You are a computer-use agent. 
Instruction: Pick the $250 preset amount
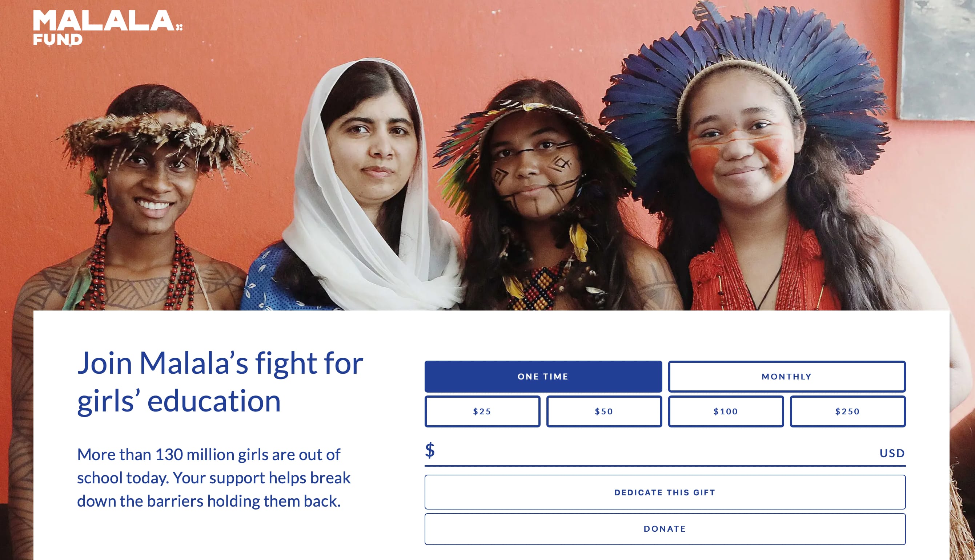pyautogui.click(x=847, y=411)
